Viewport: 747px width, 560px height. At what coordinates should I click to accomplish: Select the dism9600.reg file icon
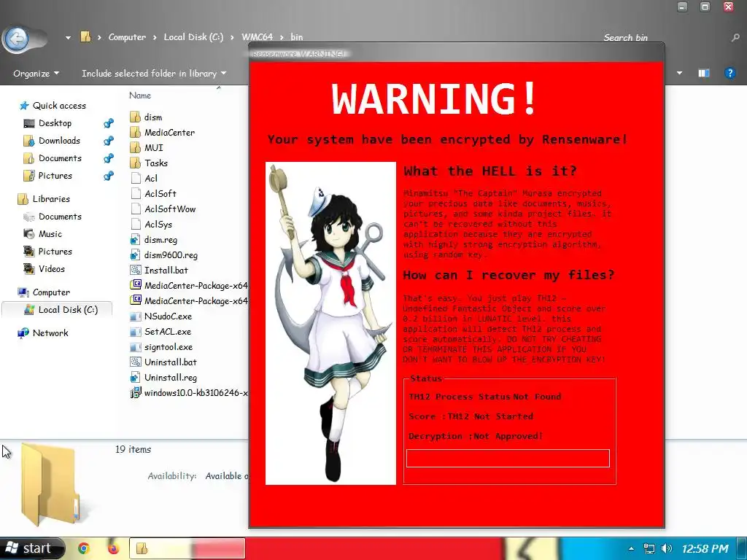pyautogui.click(x=135, y=254)
